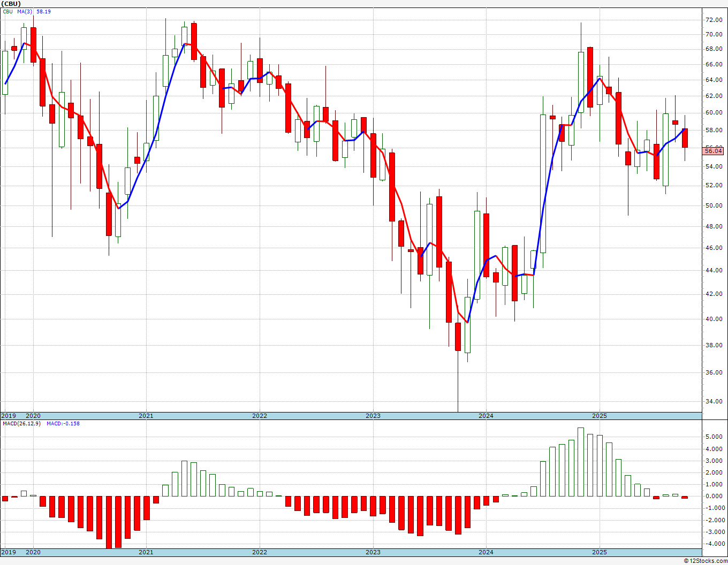Select the highlighted 56.04 current price tag
Viewport: 728px width, 565px height.
(714, 151)
